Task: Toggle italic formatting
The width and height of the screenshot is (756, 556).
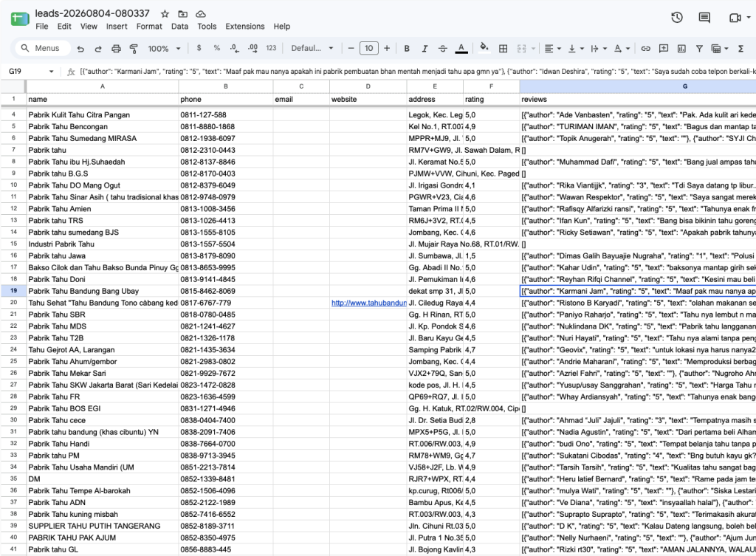Action: [x=425, y=48]
